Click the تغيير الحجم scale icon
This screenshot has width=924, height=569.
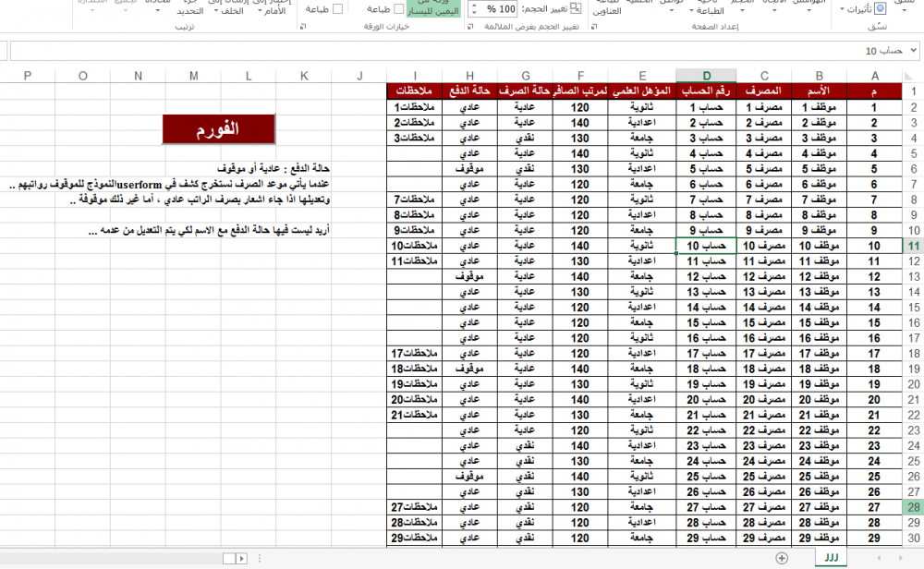(x=576, y=8)
